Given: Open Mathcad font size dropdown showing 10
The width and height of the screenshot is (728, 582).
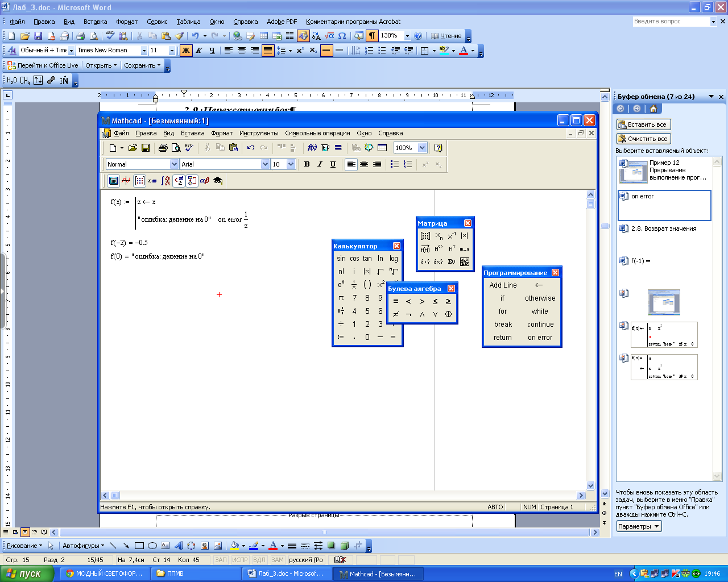Looking at the screenshot, I should pos(291,164).
